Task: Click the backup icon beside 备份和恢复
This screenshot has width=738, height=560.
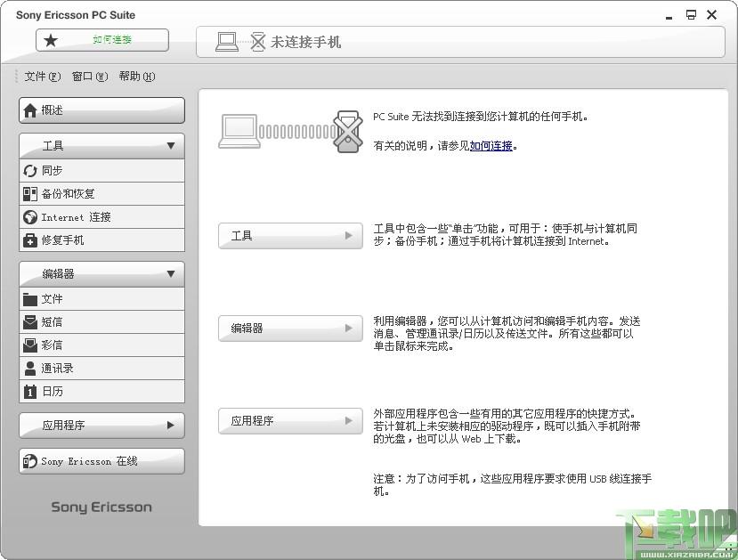Action: click(x=29, y=194)
